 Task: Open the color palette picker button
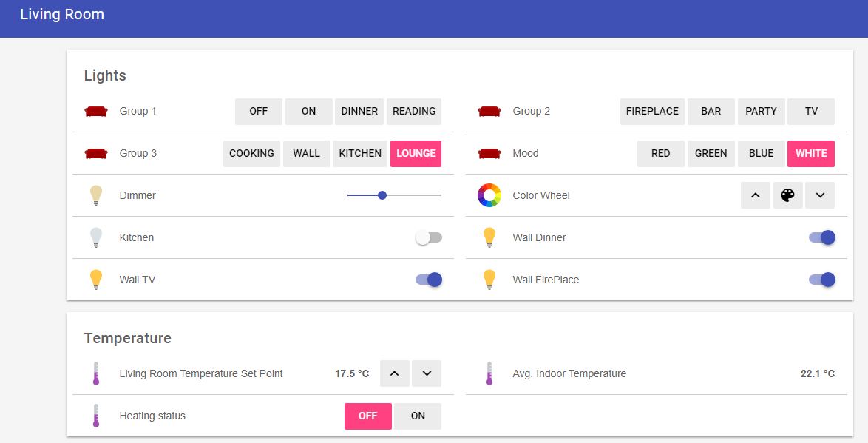click(x=787, y=195)
